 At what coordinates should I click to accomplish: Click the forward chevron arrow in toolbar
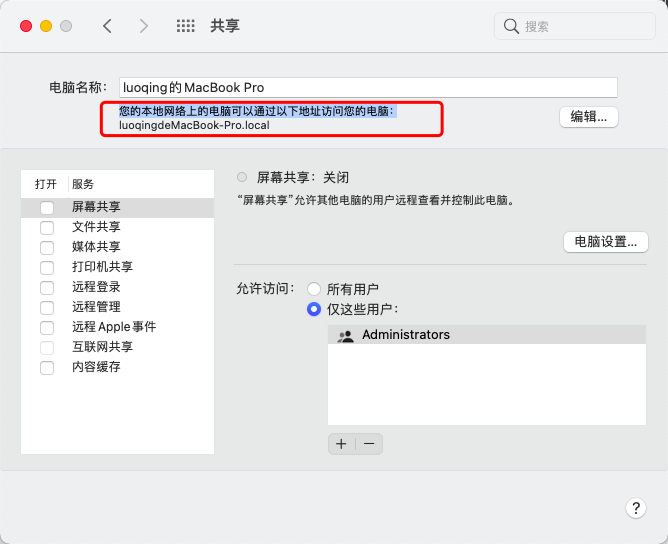click(144, 26)
